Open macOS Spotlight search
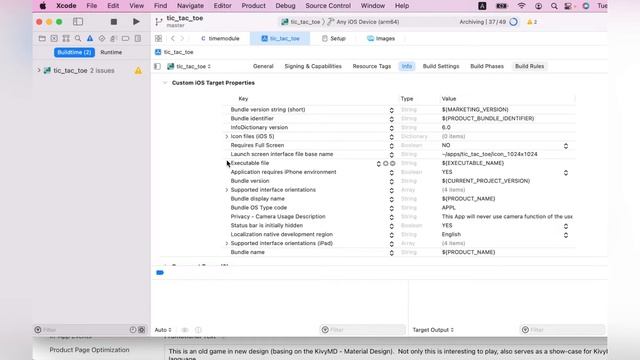 point(554,6)
